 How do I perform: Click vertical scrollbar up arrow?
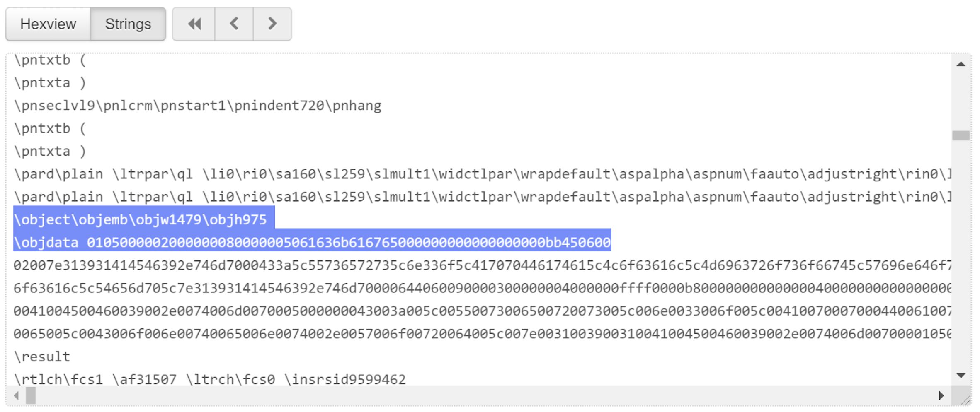[961, 64]
